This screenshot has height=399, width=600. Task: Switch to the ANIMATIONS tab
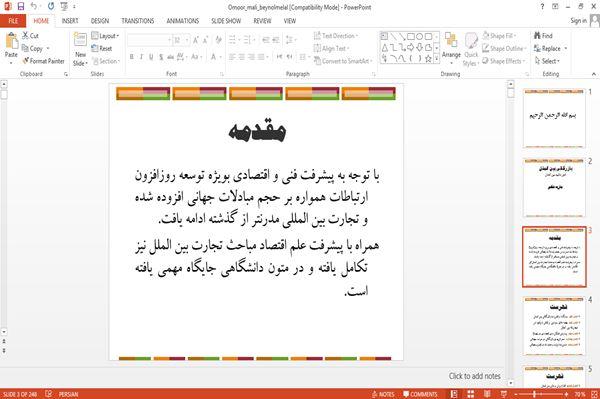tap(183, 21)
